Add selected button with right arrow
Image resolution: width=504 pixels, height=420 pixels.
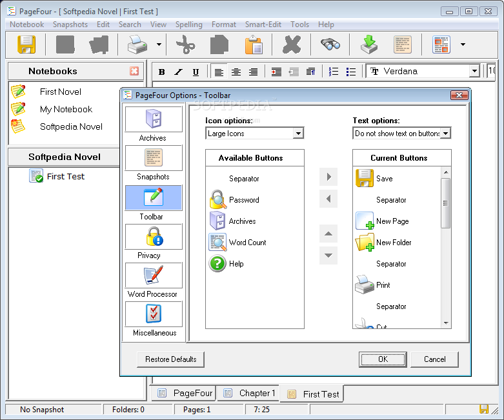click(328, 177)
